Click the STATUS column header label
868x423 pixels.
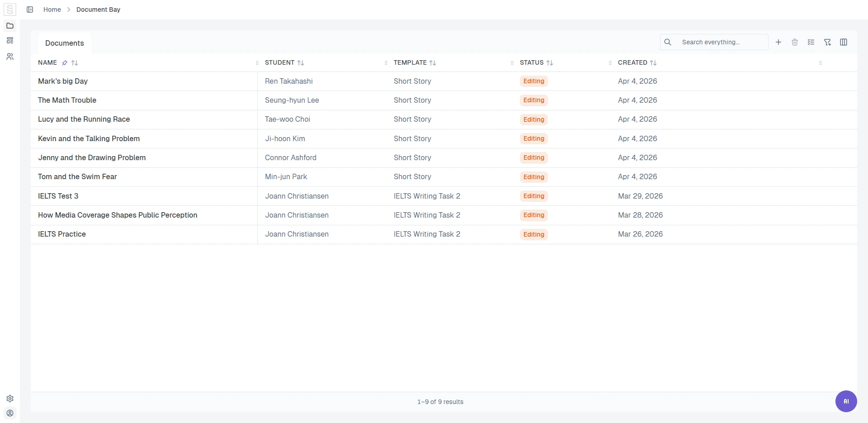tap(532, 62)
